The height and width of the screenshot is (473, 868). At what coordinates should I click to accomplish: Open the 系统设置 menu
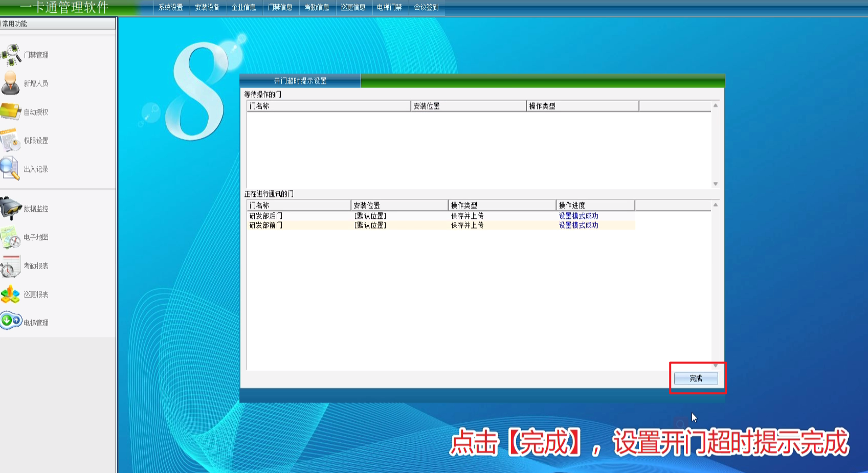click(170, 7)
